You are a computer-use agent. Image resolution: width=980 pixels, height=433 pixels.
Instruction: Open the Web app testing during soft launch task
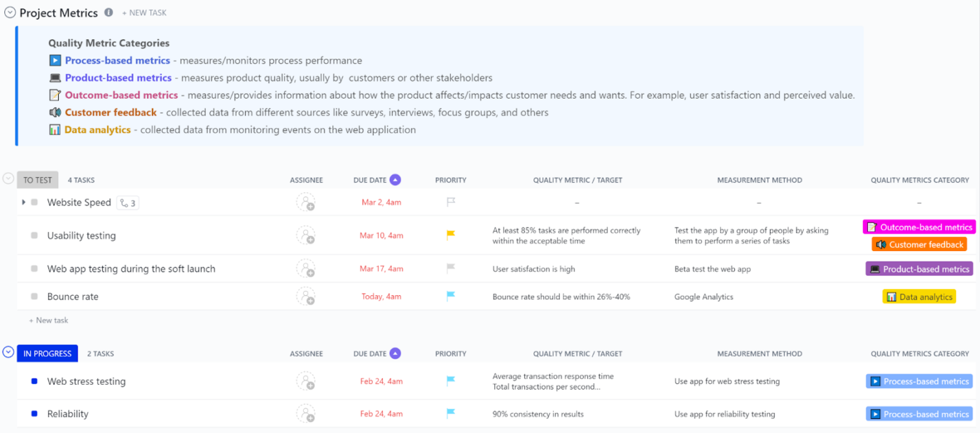pos(131,269)
